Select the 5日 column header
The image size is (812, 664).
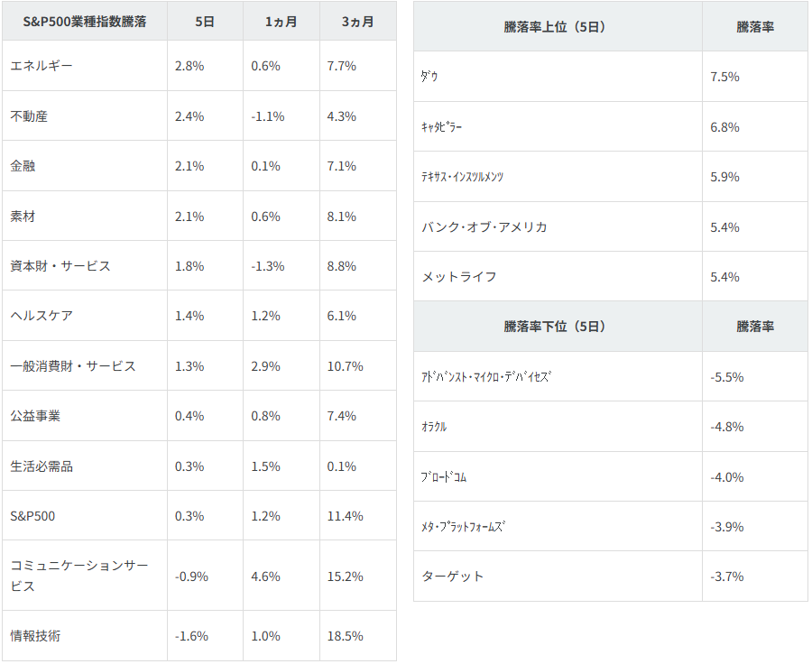click(205, 22)
